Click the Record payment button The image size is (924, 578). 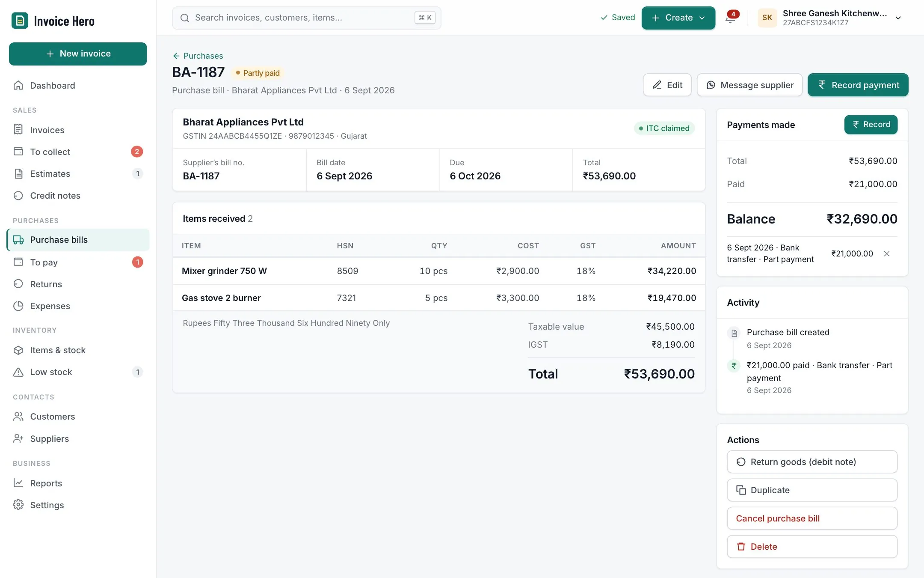(858, 85)
